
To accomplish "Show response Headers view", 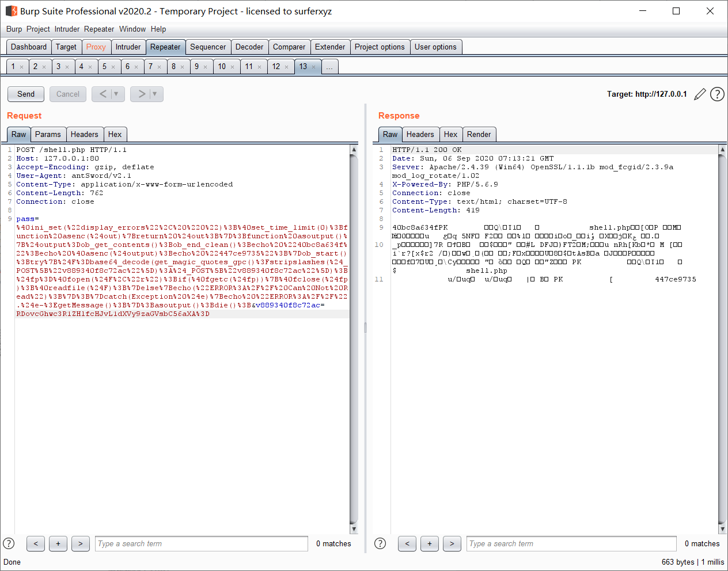I will (420, 134).
